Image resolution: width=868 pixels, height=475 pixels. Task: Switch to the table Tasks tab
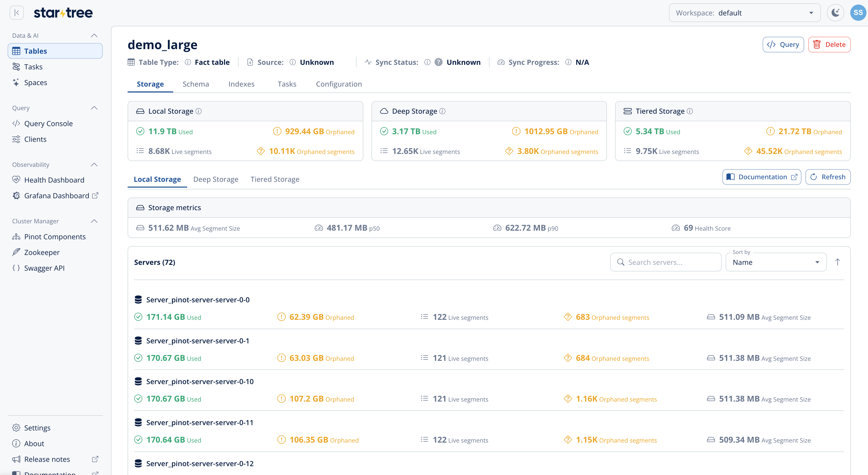(x=287, y=84)
